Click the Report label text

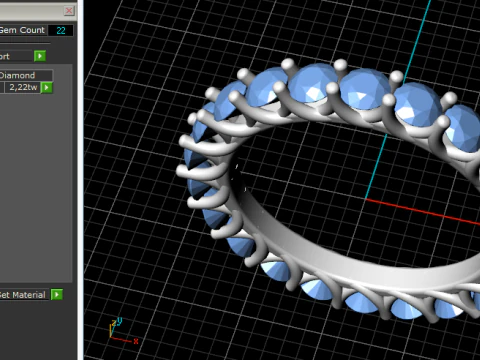click(5, 56)
